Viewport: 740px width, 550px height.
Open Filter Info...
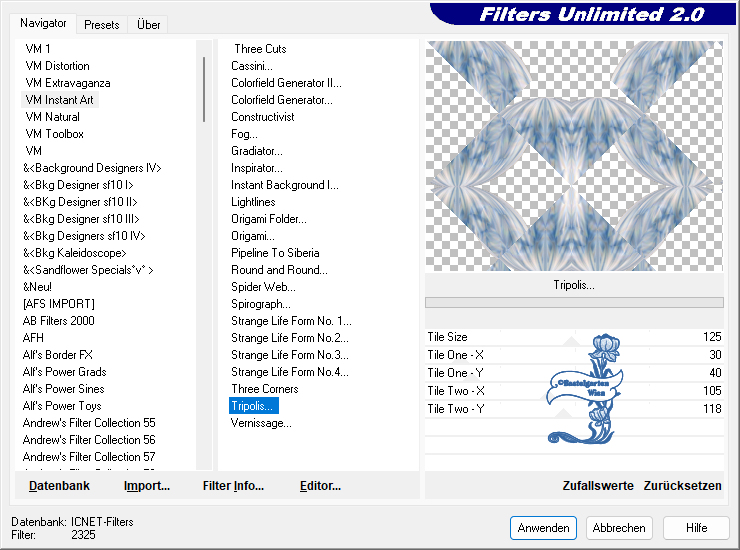[x=233, y=486]
